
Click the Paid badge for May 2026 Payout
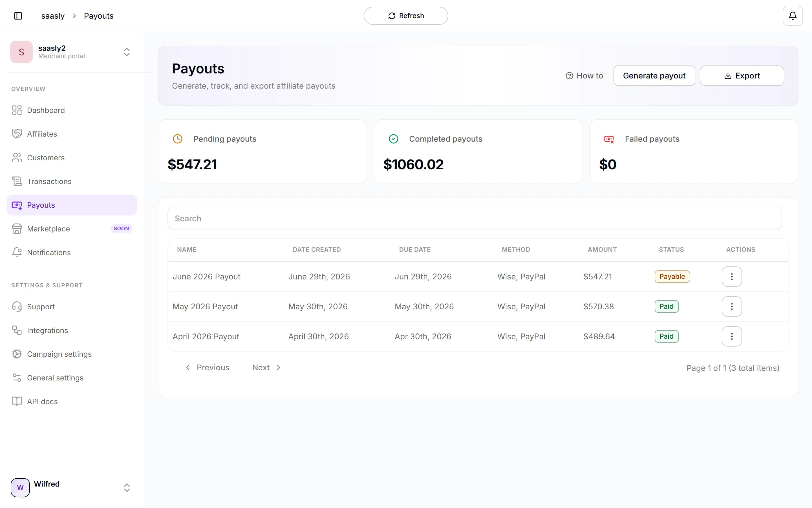click(667, 306)
